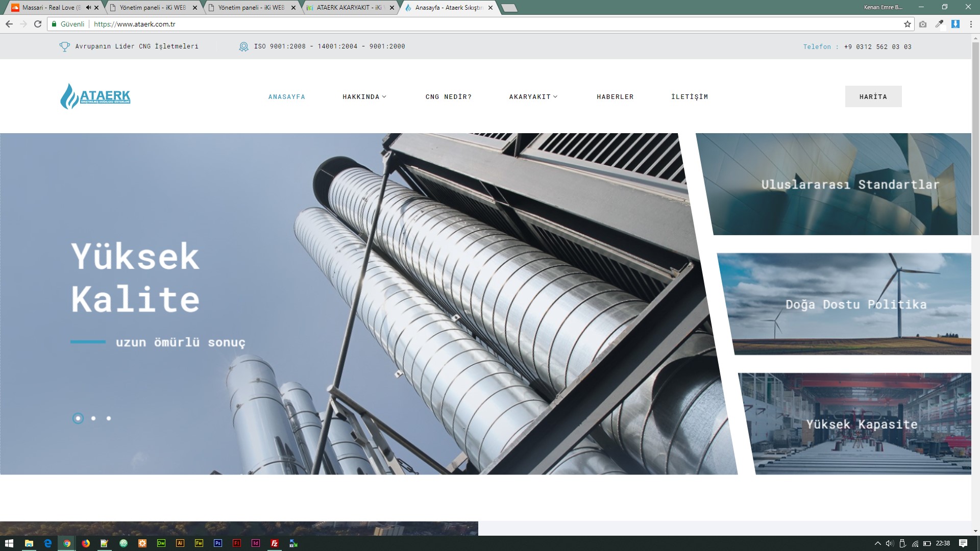Open the camera screenshot extension
The image size is (980, 551).
(x=922, y=24)
